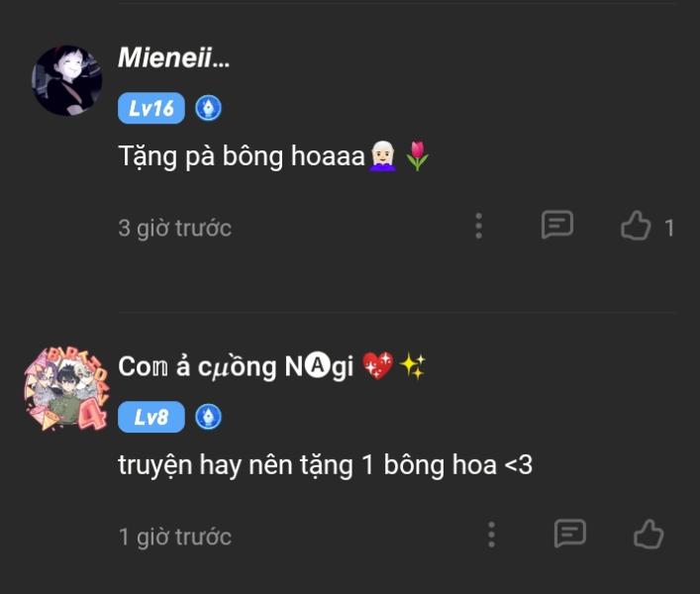Screen dimensions: 700x594
Task: Open the Mieneii... username link
Action: tap(173, 58)
